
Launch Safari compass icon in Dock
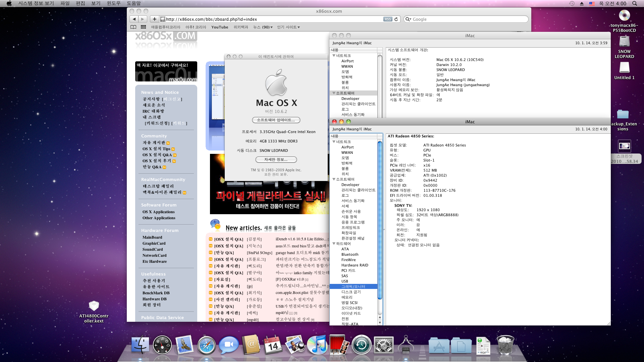click(x=206, y=345)
